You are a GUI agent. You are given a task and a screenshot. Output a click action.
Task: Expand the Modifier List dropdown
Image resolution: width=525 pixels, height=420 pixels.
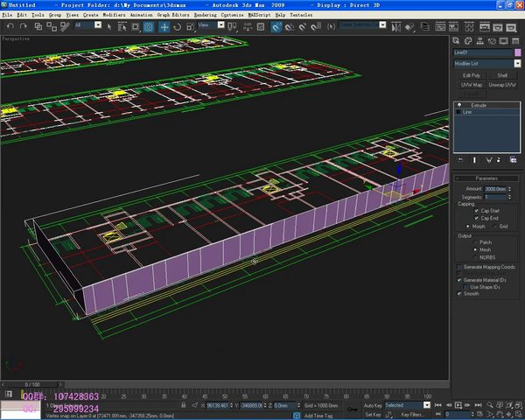point(517,63)
